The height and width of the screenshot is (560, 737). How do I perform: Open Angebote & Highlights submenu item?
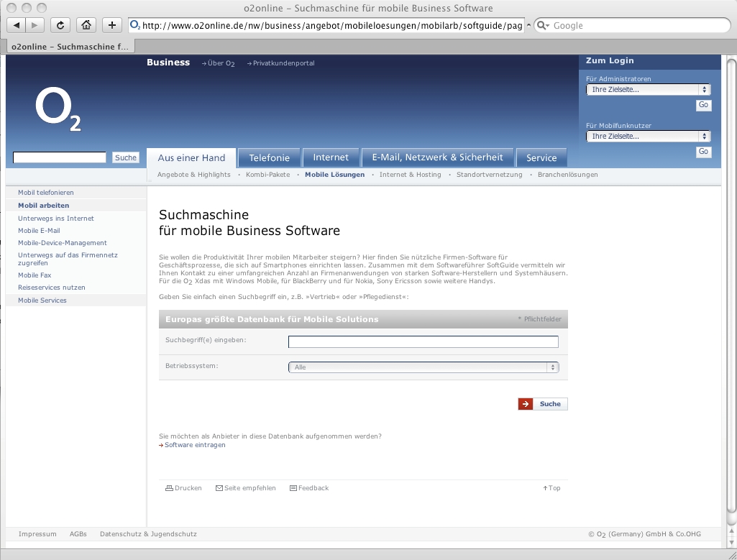(194, 175)
